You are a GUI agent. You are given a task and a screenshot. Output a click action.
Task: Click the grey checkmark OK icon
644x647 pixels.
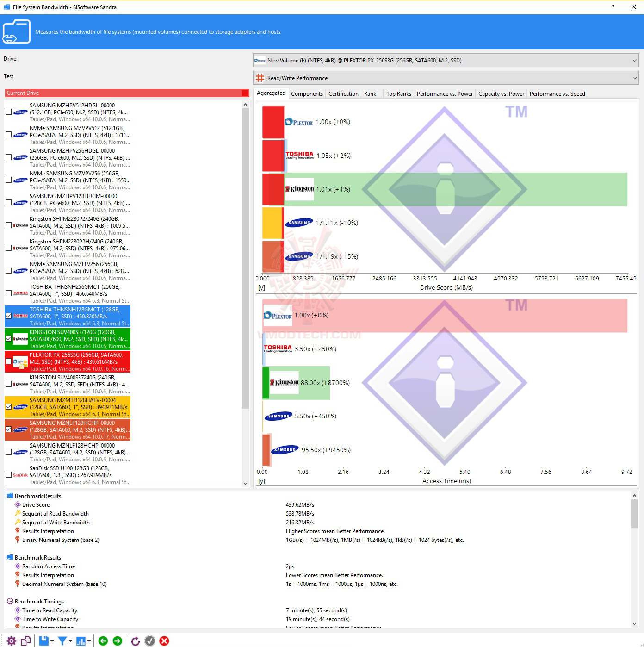pyautogui.click(x=150, y=641)
